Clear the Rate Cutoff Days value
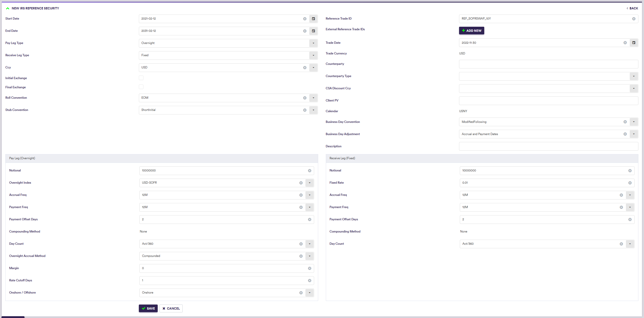The image size is (644, 318). (x=310, y=281)
